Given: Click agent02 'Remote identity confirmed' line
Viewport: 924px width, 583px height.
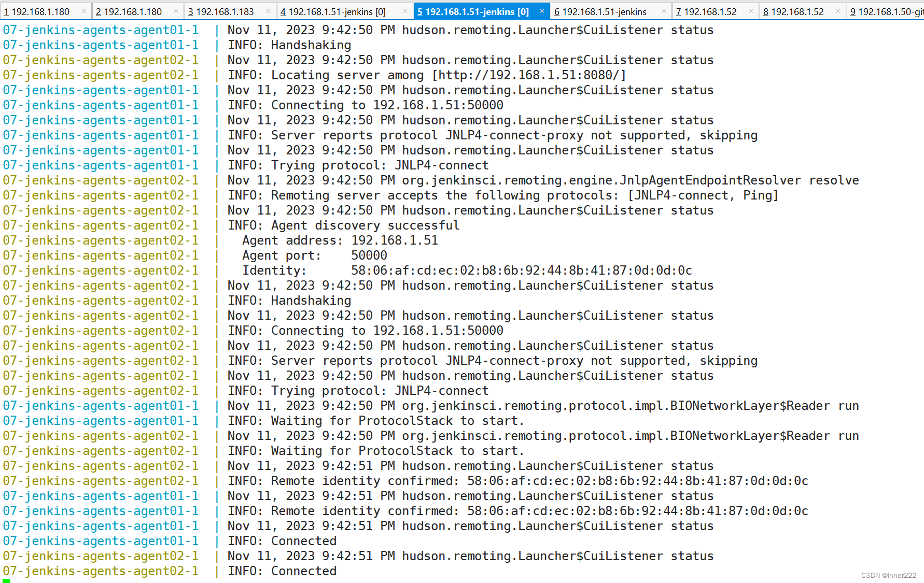Looking at the screenshot, I should pos(405,481).
